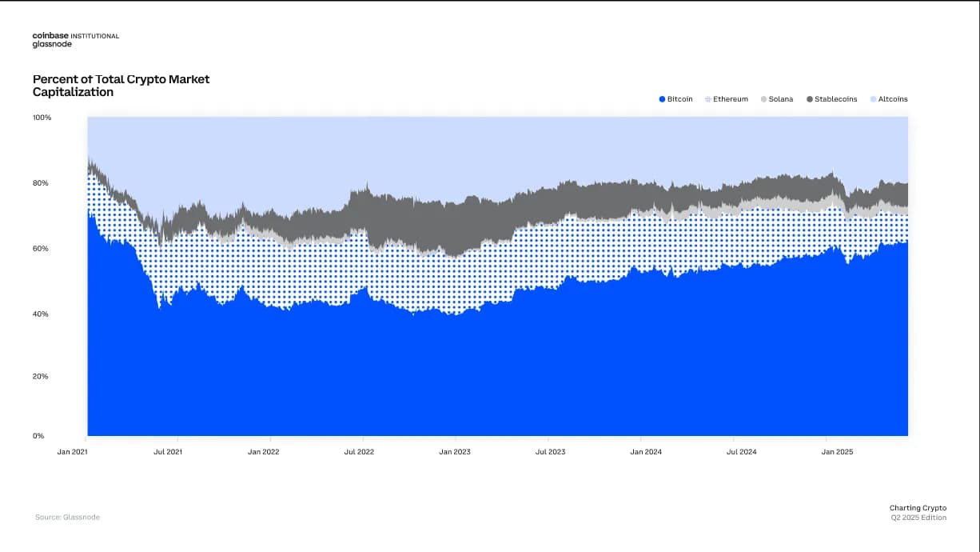The width and height of the screenshot is (980, 552).
Task: Click the Source: Glassnode footnote
Action: click(x=67, y=518)
